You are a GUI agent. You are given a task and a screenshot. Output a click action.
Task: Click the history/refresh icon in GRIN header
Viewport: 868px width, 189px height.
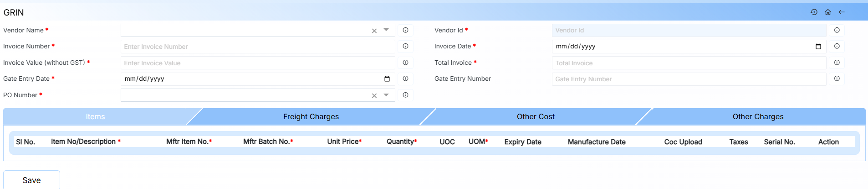tap(814, 12)
